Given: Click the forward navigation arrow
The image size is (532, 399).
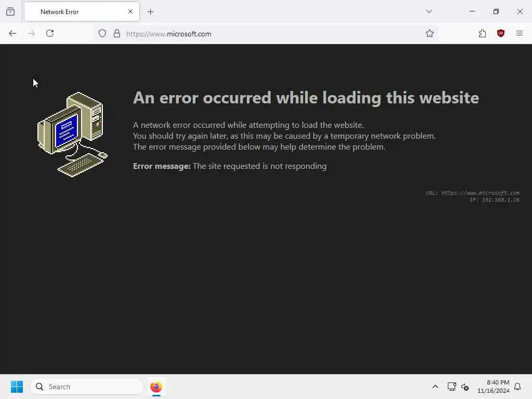Looking at the screenshot, I should [x=31, y=33].
